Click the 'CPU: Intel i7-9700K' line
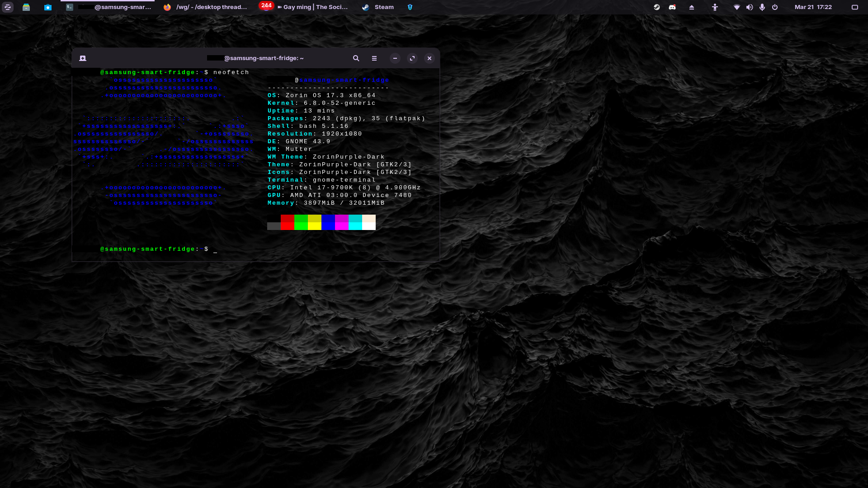Viewport: 868px width, 488px height. click(x=344, y=188)
